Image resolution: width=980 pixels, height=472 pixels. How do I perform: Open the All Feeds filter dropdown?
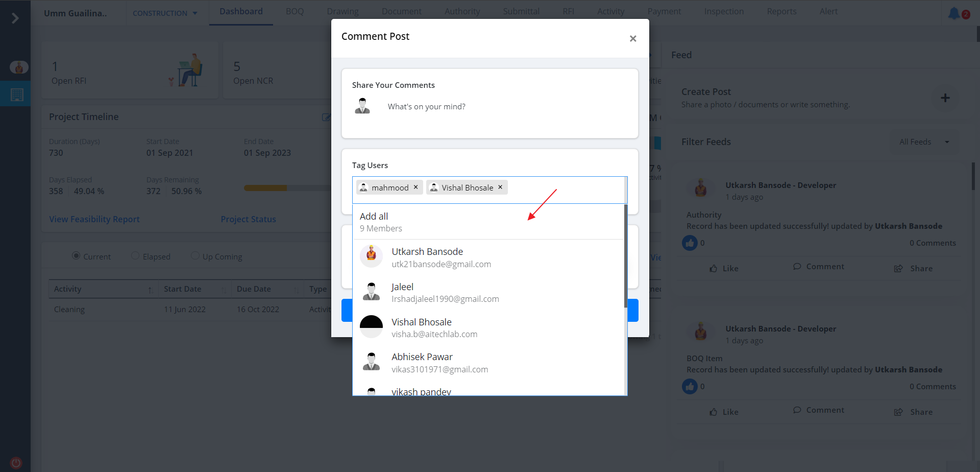(924, 142)
